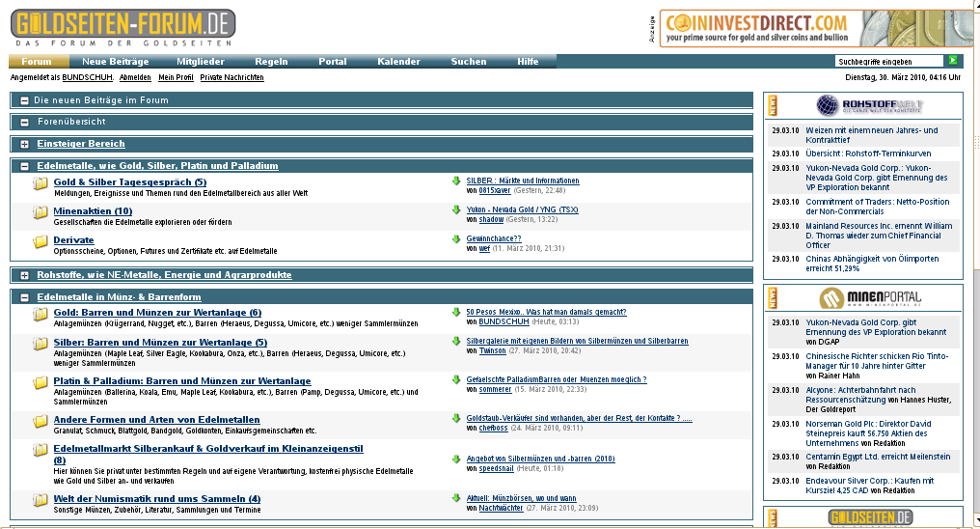Screen dimensions: 980x529
Task: Open Suchen in navigation bar
Action: pyautogui.click(x=469, y=61)
